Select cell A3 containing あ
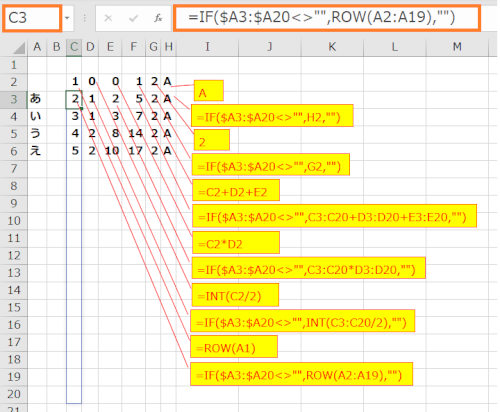This screenshot has height=412, width=500. tap(37, 99)
